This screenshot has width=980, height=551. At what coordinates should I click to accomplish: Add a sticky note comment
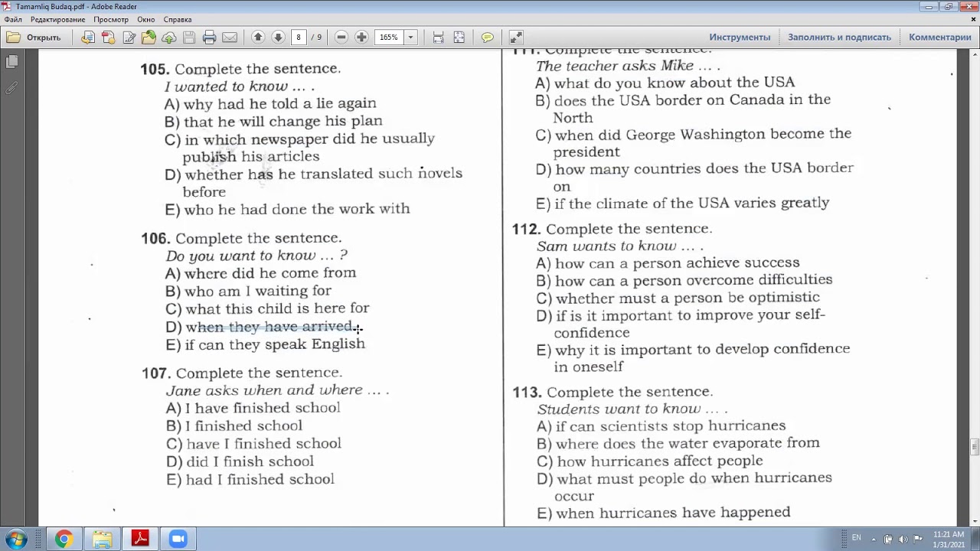pos(487,37)
